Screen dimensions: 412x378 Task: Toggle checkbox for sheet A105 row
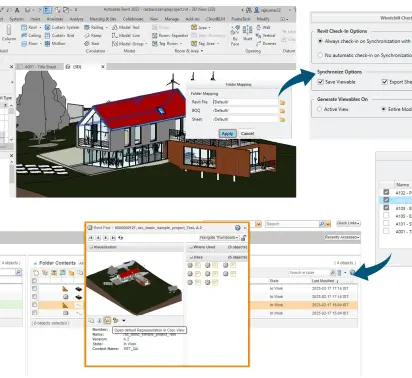(x=386, y=215)
